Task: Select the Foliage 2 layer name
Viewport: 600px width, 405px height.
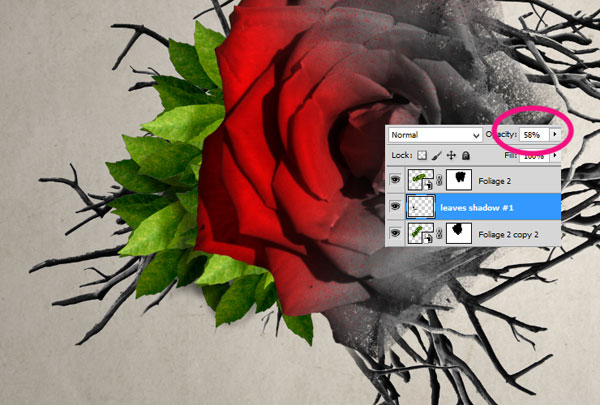Action: (x=494, y=181)
